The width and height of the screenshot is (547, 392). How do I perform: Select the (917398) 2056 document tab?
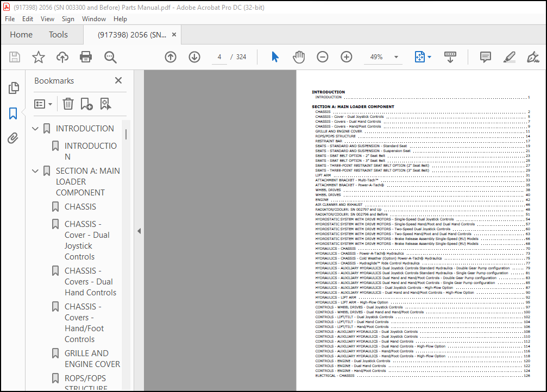(132, 35)
